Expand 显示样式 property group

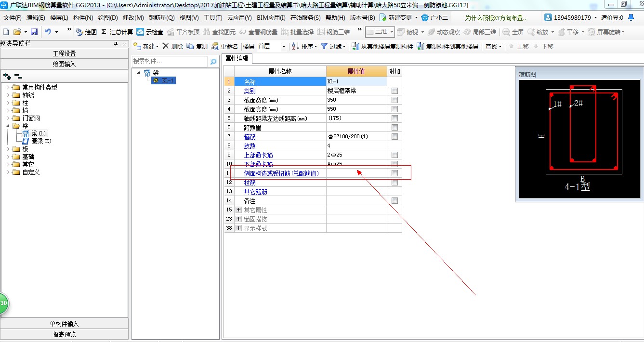click(238, 228)
